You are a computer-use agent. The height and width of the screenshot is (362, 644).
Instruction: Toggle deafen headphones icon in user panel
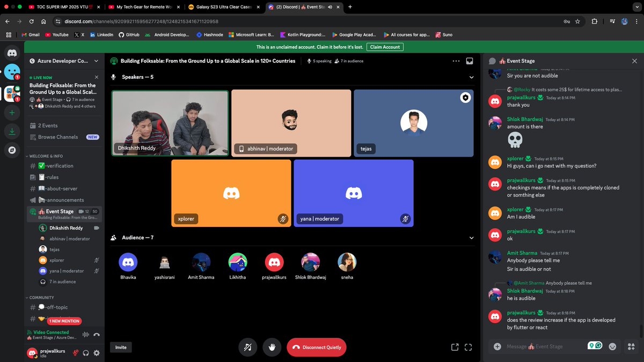tap(86, 353)
